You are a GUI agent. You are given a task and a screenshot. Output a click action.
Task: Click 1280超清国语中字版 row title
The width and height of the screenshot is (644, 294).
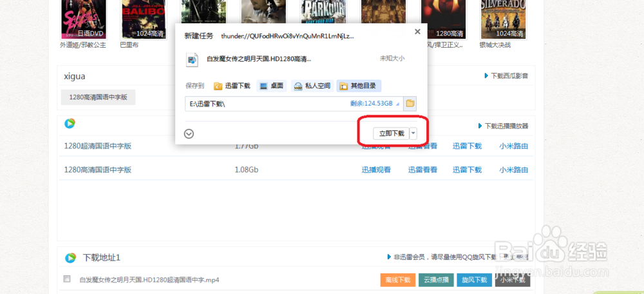[98, 146]
